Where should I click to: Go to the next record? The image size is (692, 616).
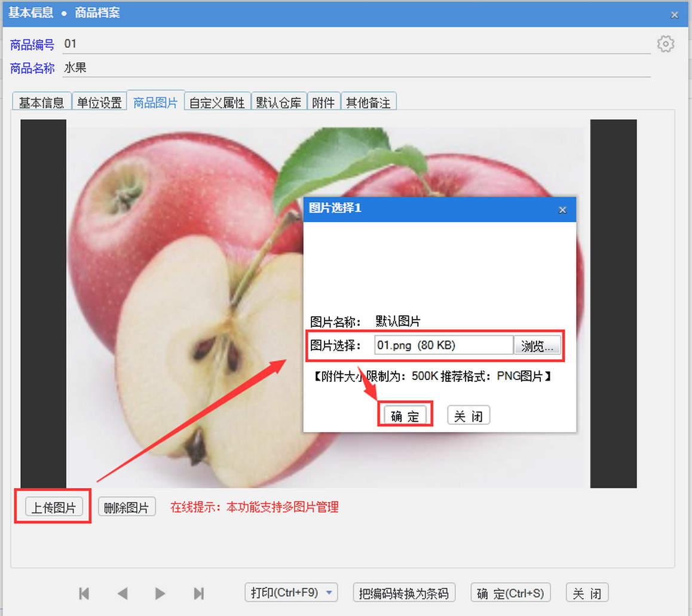160,593
